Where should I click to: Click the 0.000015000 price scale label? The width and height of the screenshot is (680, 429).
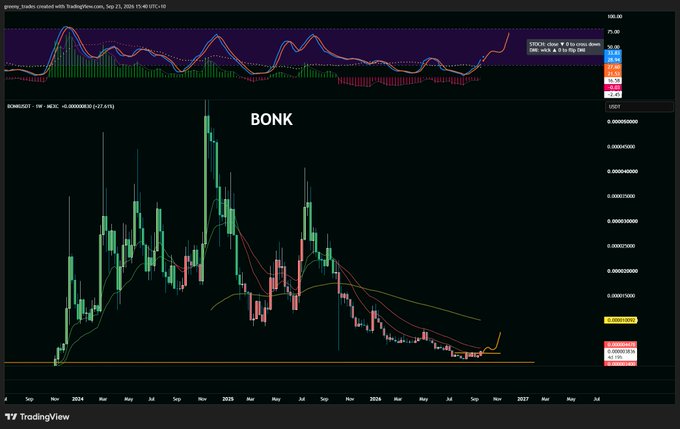click(x=622, y=296)
